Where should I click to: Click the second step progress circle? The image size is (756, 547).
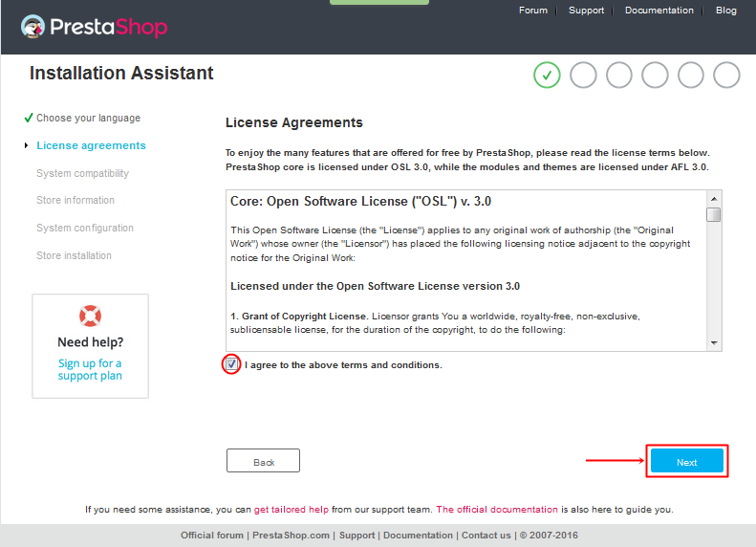(583, 76)
